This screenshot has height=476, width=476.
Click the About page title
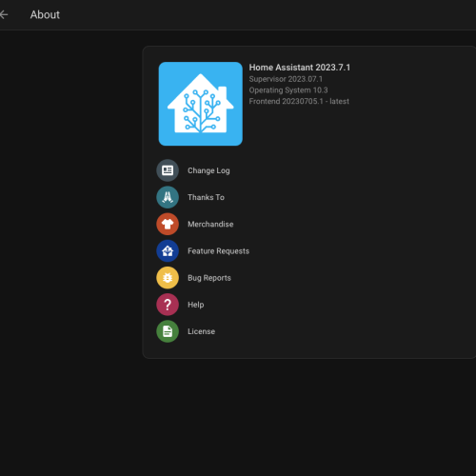(45, 14)
